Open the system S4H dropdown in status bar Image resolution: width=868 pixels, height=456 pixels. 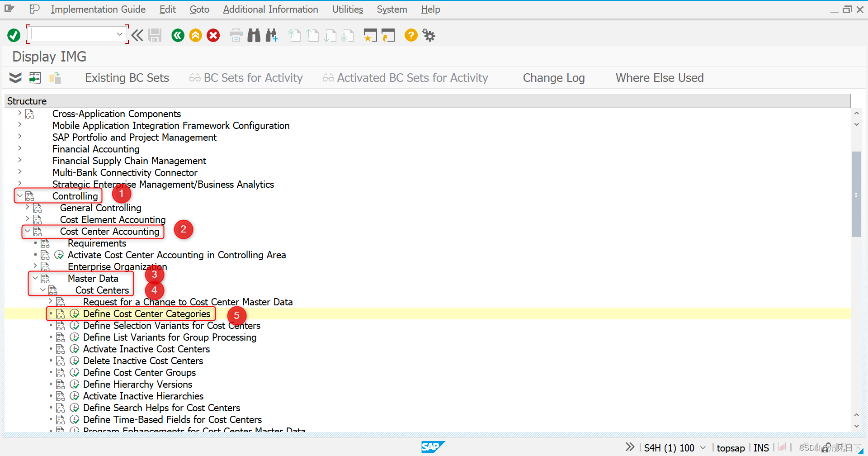coord(703,447)
